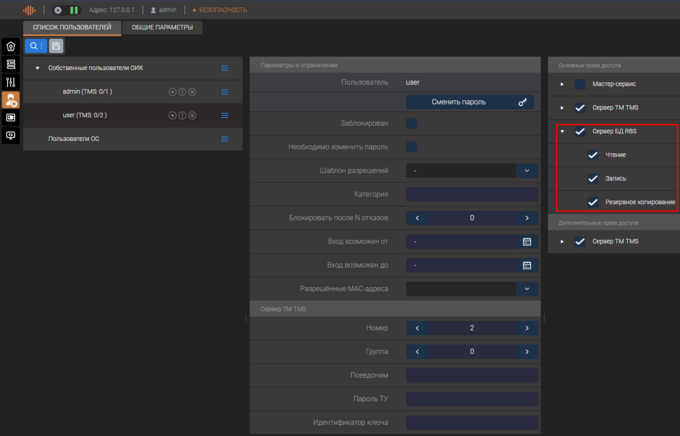Select the 'user (TMS: 0/2)' entry
This screenshot has width=680, height=436.
(85, 115)
